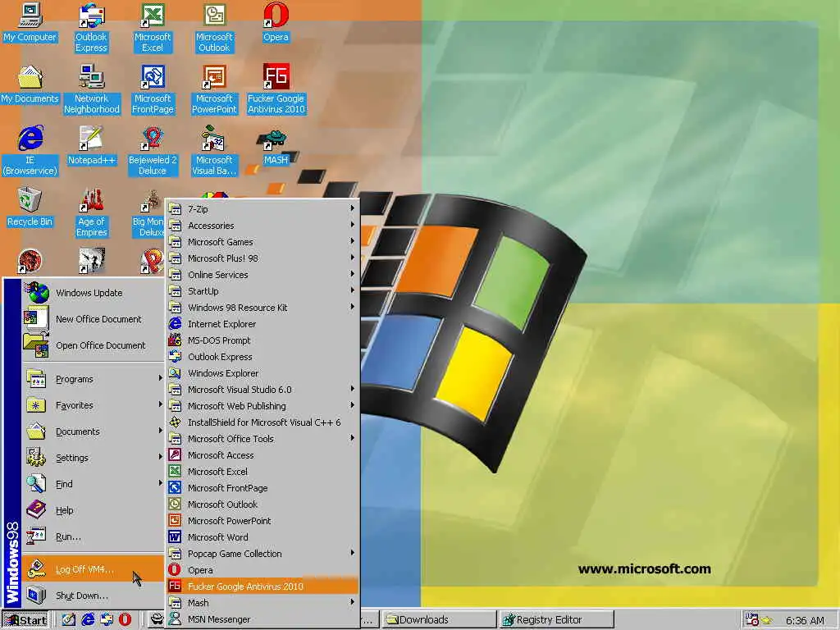Click the first quick launch icon beside Start
The width and height of the screenshot is (840, 630).
pos(69,620)
